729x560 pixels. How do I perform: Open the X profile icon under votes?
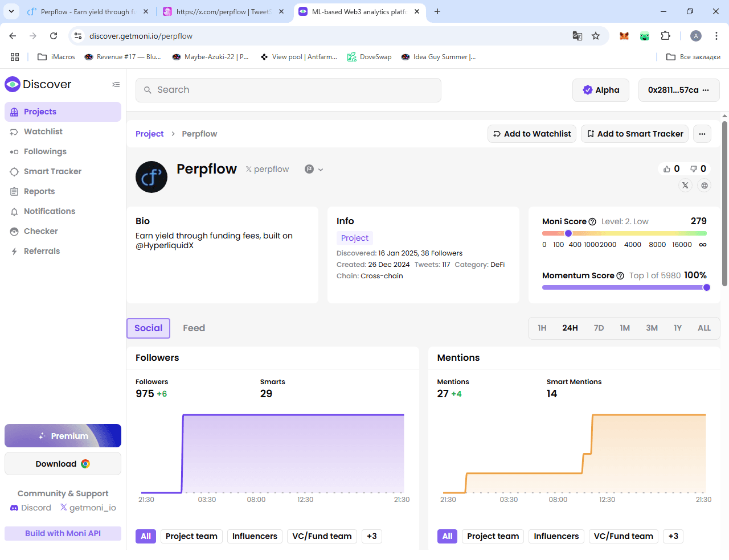pos(685,186)
